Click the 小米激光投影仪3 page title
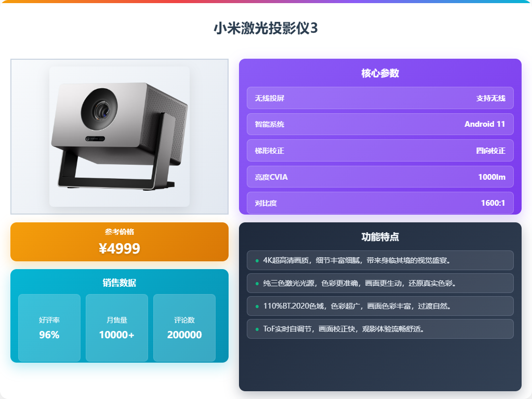This screenshot has width=532, height=399. point(265,28)
